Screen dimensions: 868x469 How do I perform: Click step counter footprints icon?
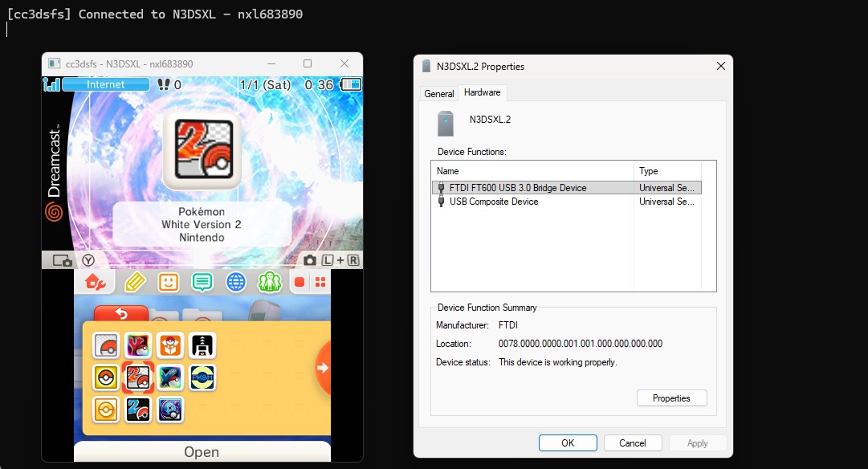click(x=163, y=84)
